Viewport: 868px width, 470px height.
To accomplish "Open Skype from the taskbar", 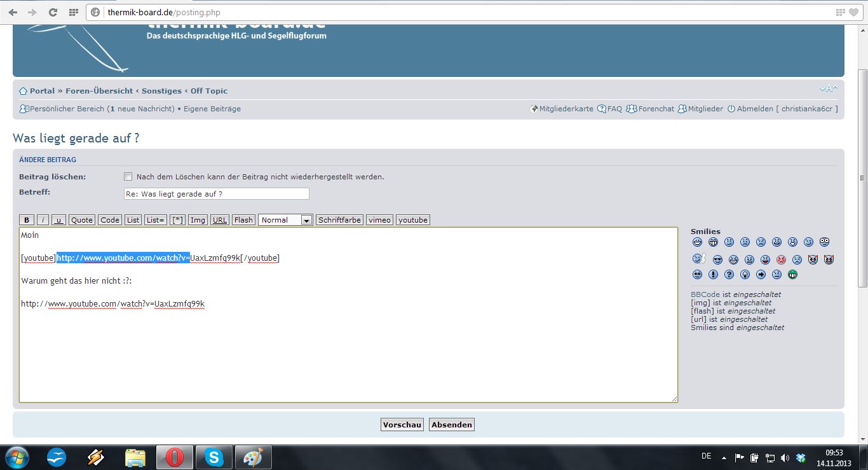I will pos(214,457).
